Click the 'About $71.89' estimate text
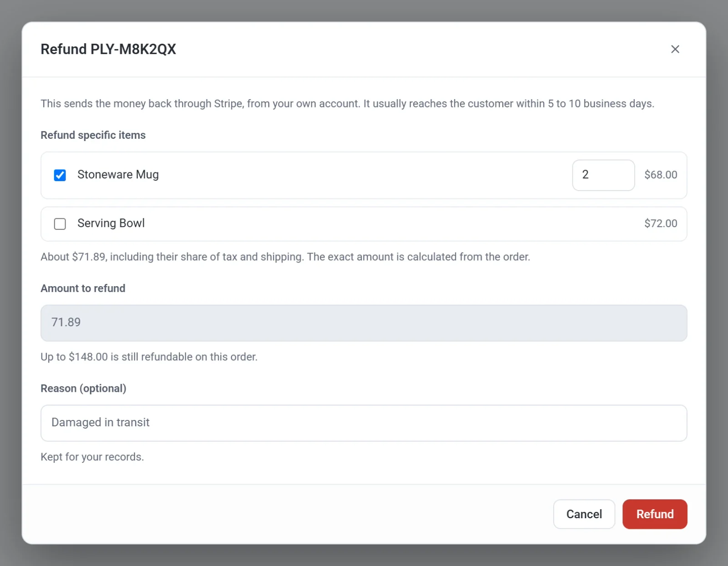 coord(285,257)
